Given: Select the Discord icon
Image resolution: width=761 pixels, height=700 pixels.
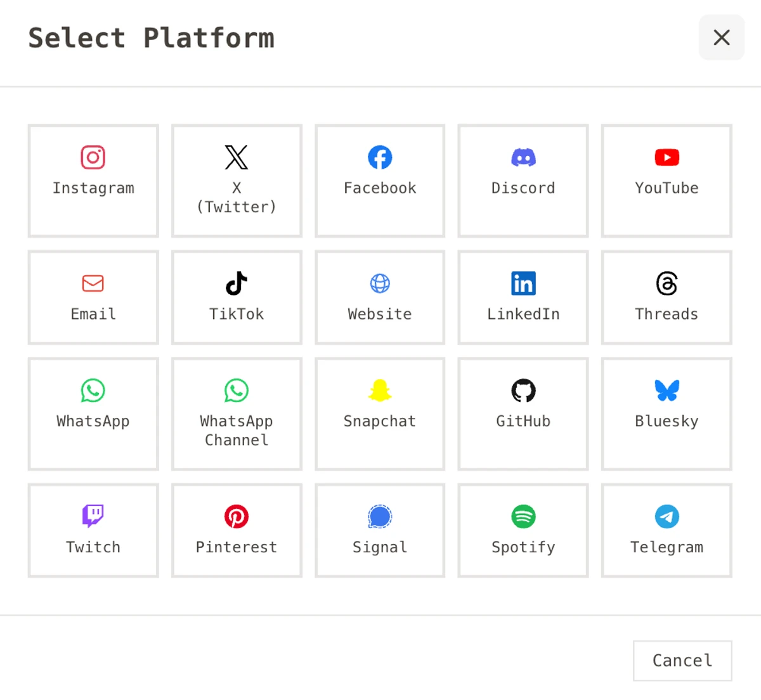Looking at the screenshot, I should [x=523, y=157].
